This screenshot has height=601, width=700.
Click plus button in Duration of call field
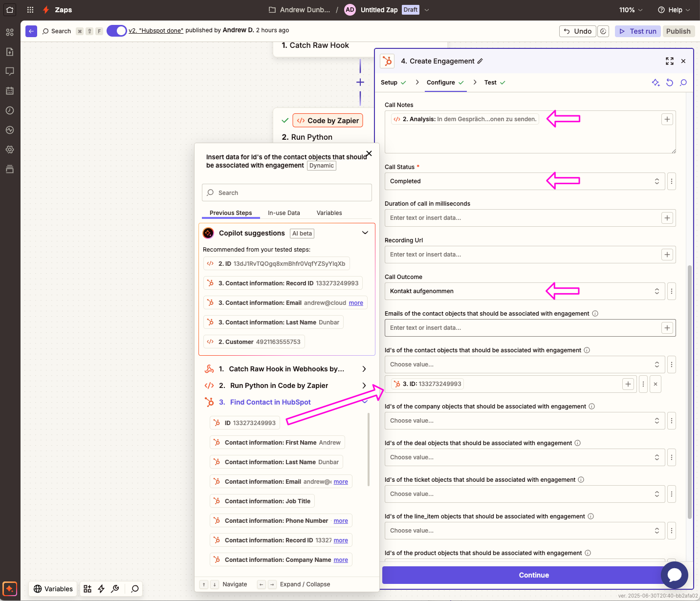tap(667, 218)
